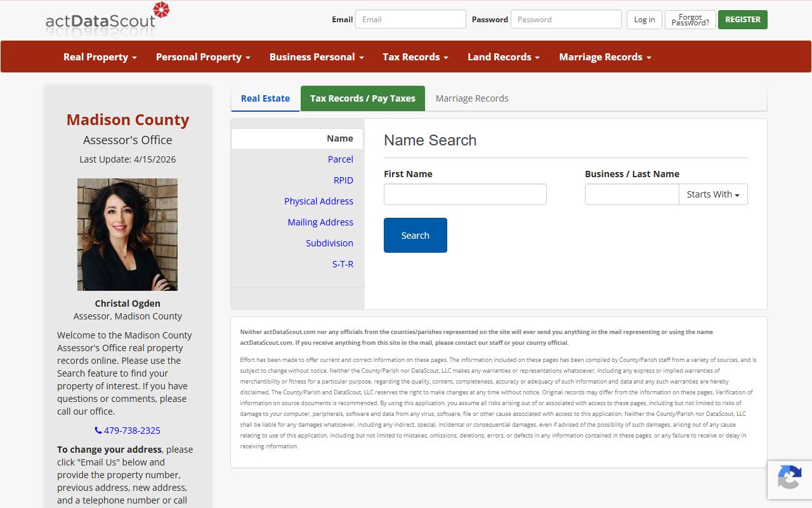Click the Business / Last Name input
This screenshot has height=508, width=812.
[x=632, y=194]
